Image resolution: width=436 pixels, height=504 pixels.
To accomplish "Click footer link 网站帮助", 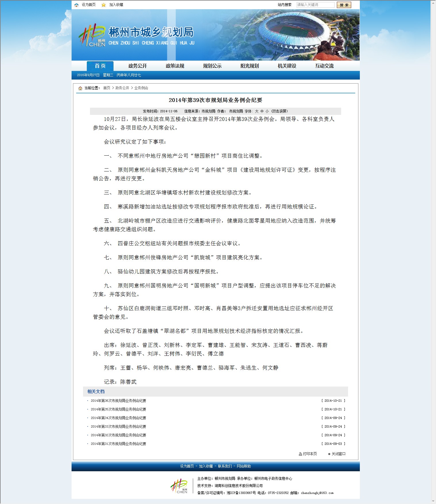I will point(244,466).
